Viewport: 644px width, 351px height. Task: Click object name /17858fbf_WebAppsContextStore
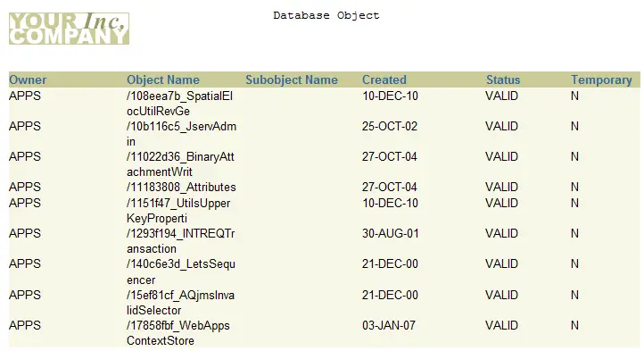tap(178, 333)
